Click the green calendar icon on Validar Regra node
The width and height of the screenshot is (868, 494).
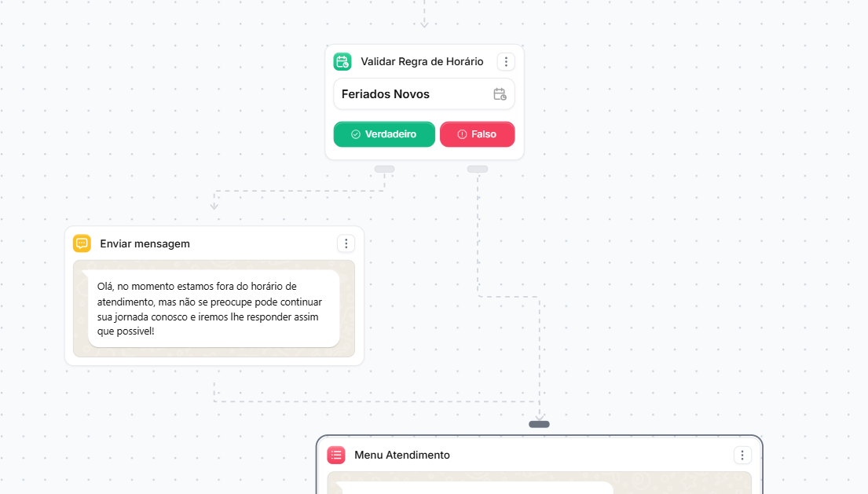342,61
